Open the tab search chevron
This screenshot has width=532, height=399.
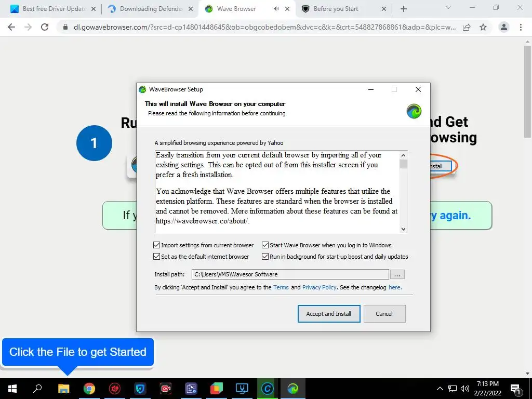click(448, 7)
